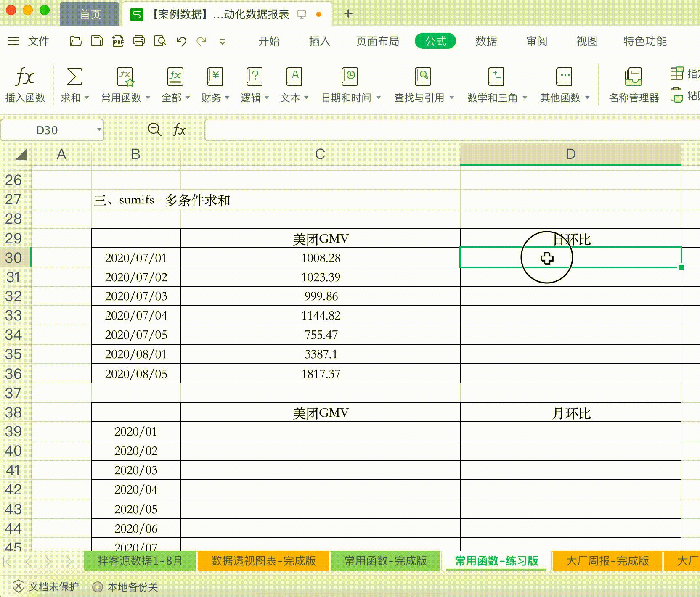This screenshot has width=700, height=597.
Task: Expand the 日期和时间 dropdown arrow
Action: coord(379,98)
